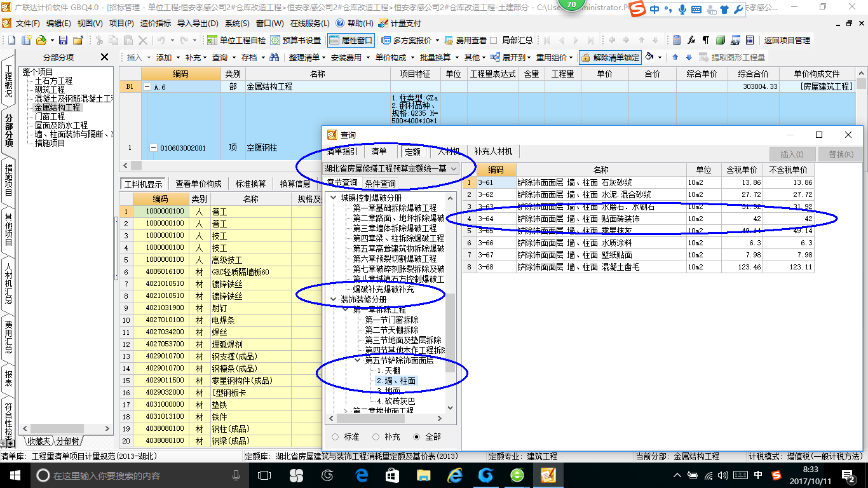The height and width of the screenshot is (488, 868).
Task: Switch to 条件查询 tab
Action: point(380,184)
